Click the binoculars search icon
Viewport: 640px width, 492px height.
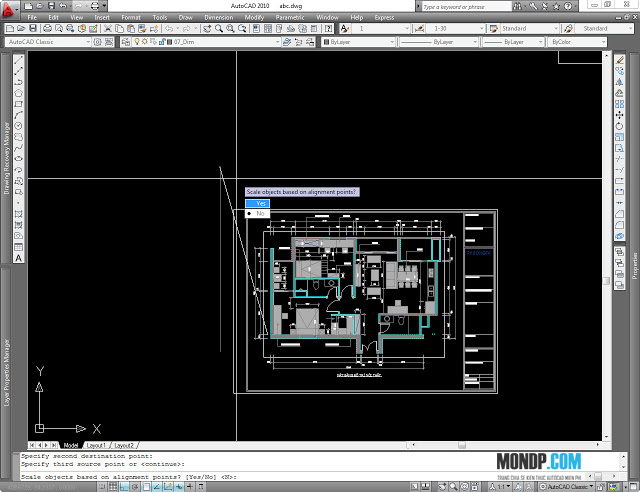[x=517, y=6]
